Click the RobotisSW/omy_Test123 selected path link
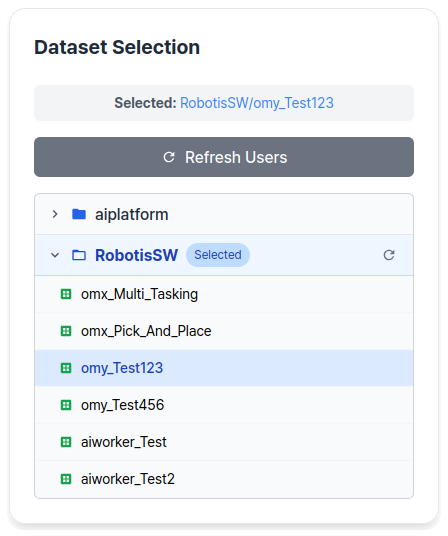The width and height of the screenshot is (448, 536). [x=257, y=103]
